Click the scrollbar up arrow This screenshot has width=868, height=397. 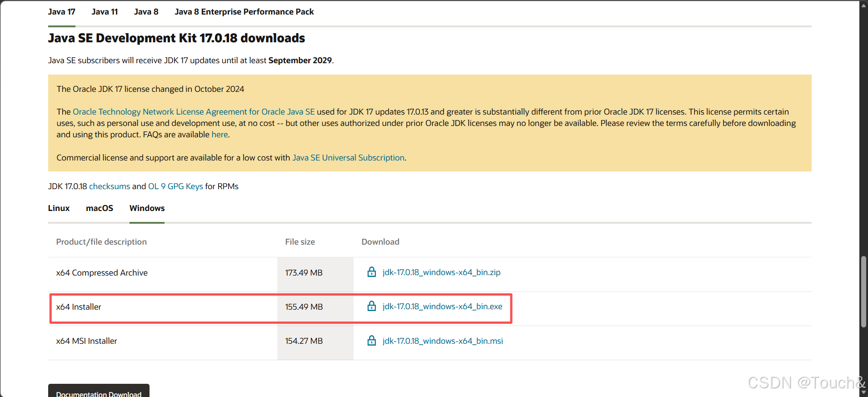863,5
